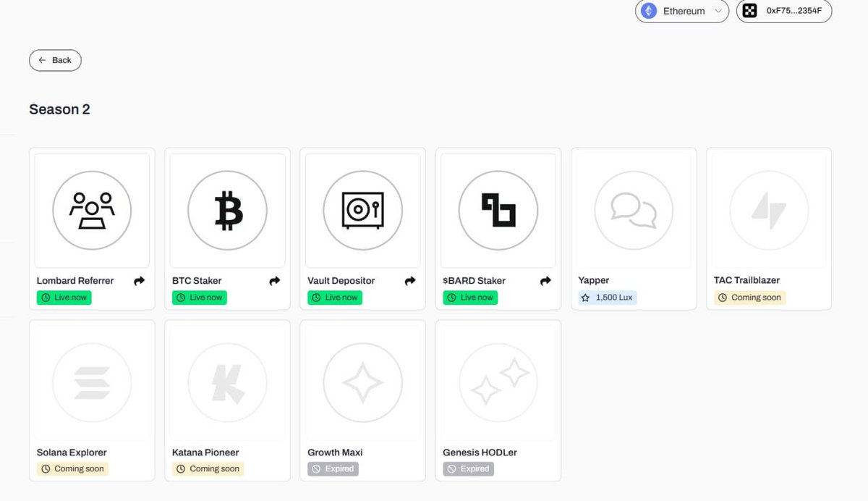The image size is (868, 501).
Task: Click the wallet address 0xF75...2354F button
Action: pyautogui.click(x=784, y=11)
